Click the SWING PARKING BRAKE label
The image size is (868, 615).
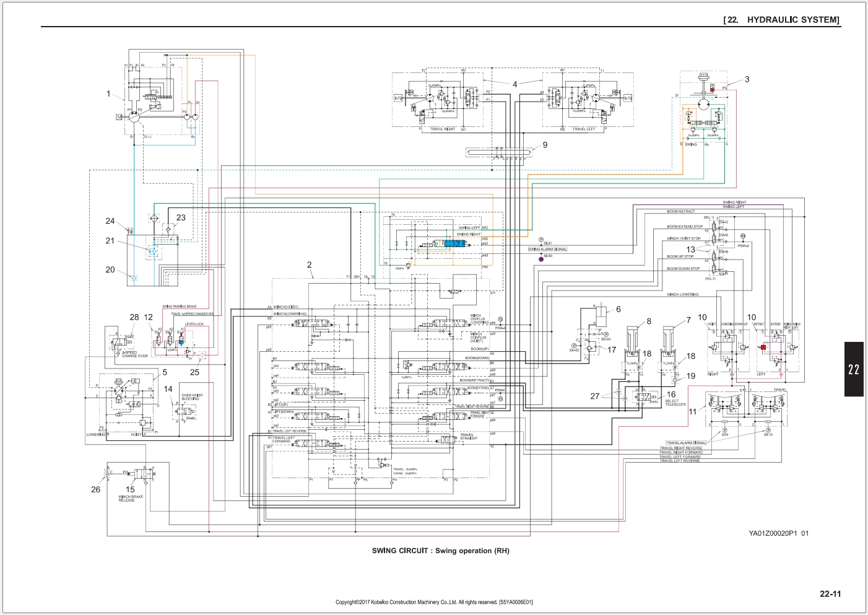tap(180, 307)
